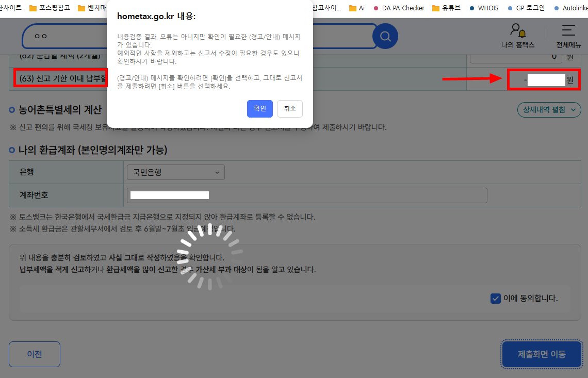Click the 취소 button in the dialog
Image resolution: width=588 pixels, height=378 pixels.
click(x=289, y=109)
